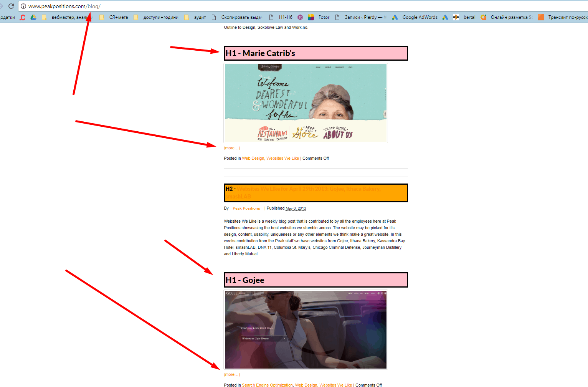Open the аудит bookmarks folder

pos(200,17)
